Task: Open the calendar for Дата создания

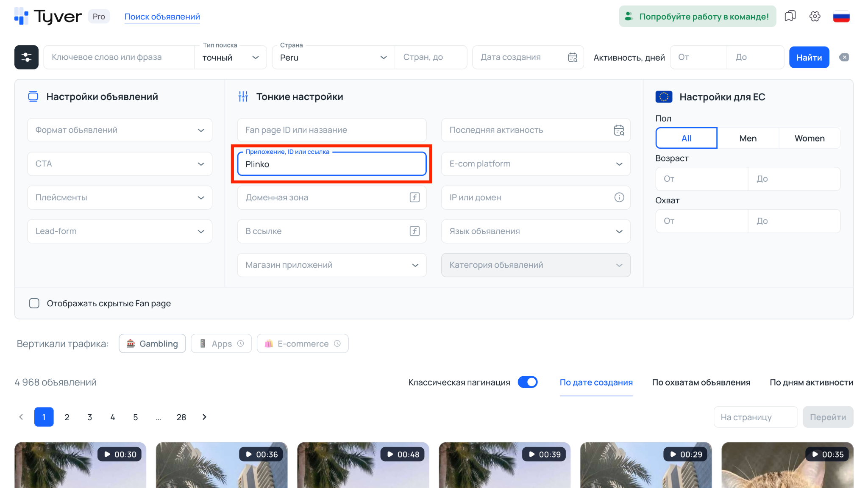Action: point(573,57)
